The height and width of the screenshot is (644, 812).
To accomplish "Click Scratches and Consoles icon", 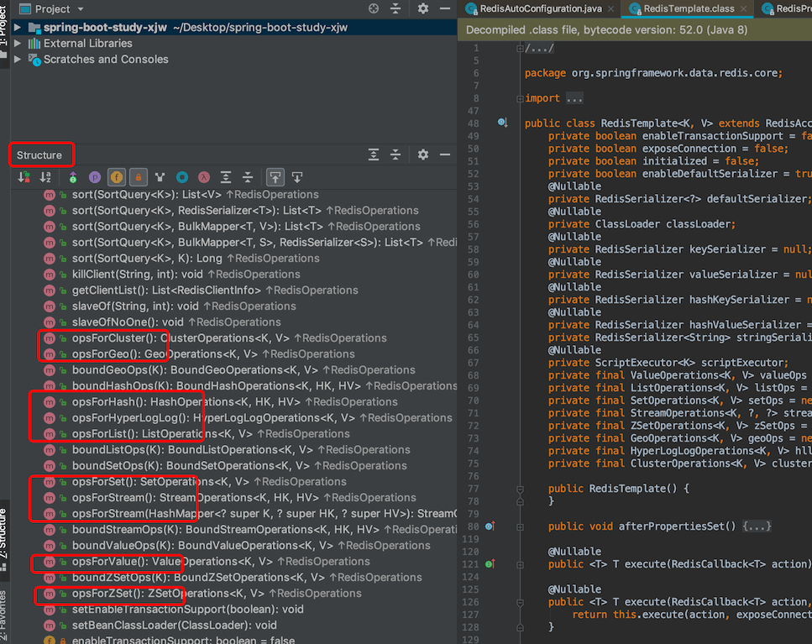I will pos(34,60).
